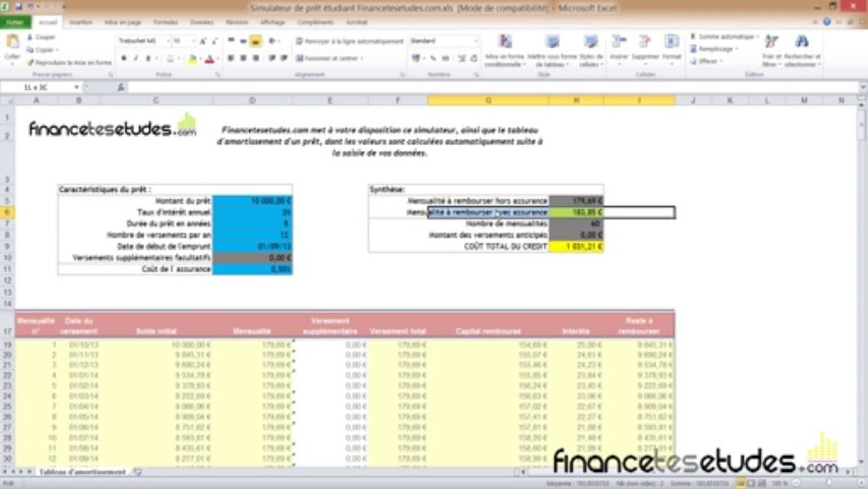Toggle top vertical alignment
The image size is (868, 489).
(231, 41)
